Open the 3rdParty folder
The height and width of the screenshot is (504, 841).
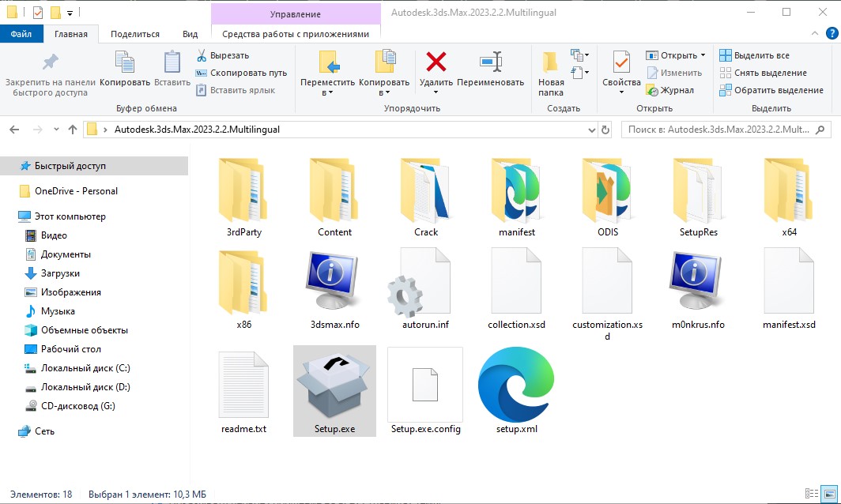tap(244, 198)
